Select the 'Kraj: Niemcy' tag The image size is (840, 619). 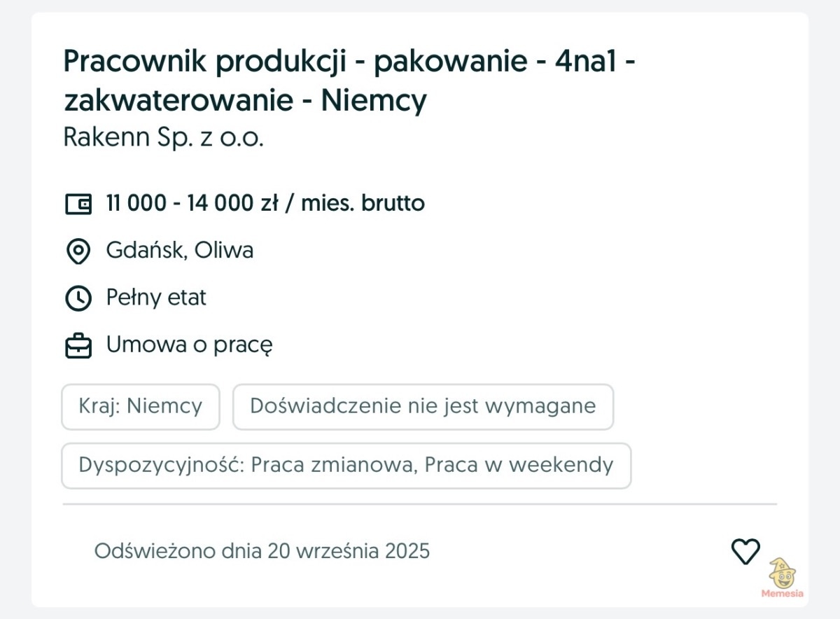(x=141, y=406)
